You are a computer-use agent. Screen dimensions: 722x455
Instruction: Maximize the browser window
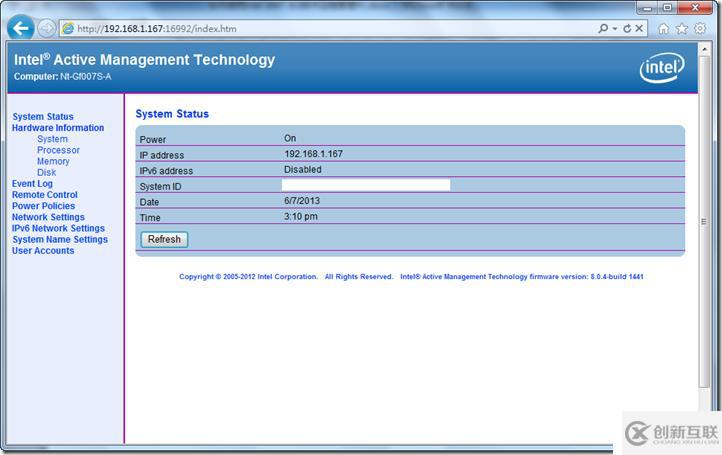(x=668, y=8)
